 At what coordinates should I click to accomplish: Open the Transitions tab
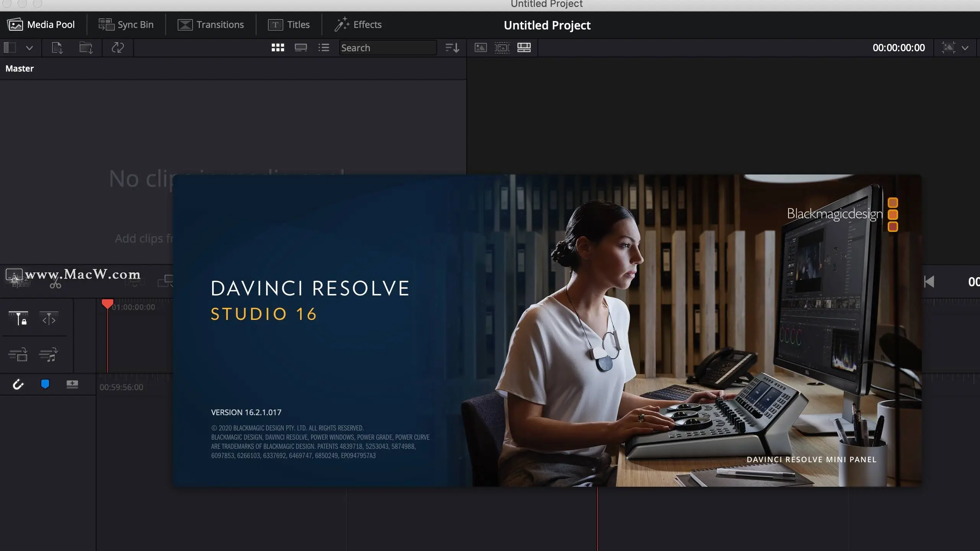pyautogui.click(x=211, y=25)
